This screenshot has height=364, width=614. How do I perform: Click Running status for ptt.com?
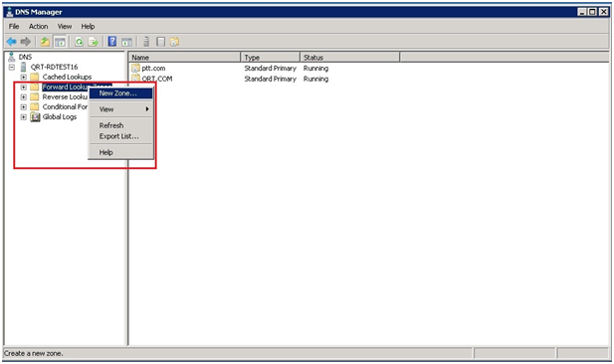click(315, 68)
